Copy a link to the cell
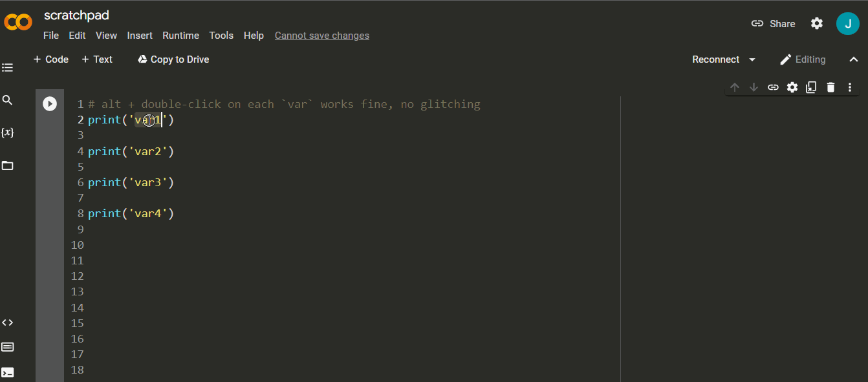 pos(773,87)
